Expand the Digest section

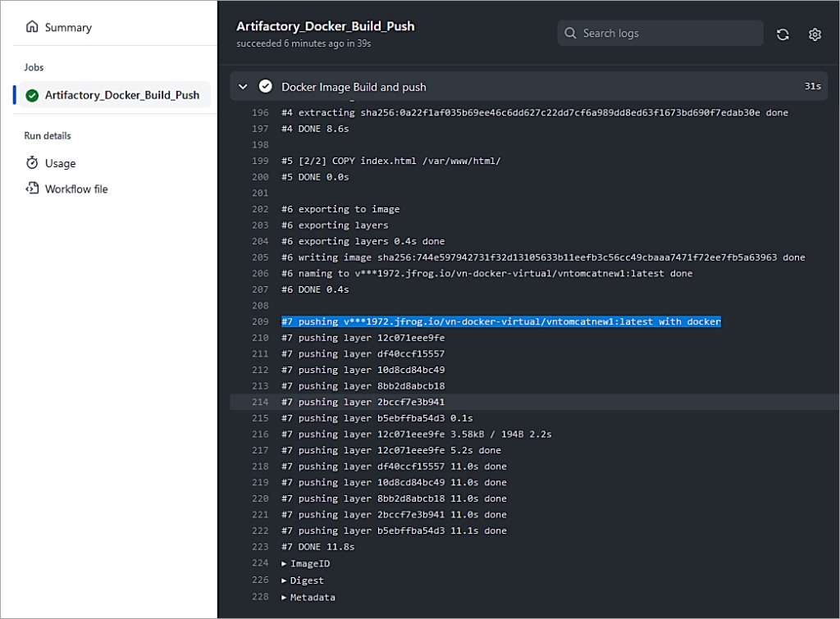(x=283, y=580)
